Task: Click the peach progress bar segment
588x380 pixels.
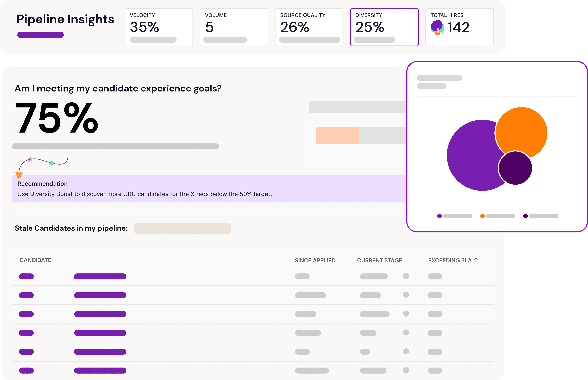Action: [x=337, y=136]
